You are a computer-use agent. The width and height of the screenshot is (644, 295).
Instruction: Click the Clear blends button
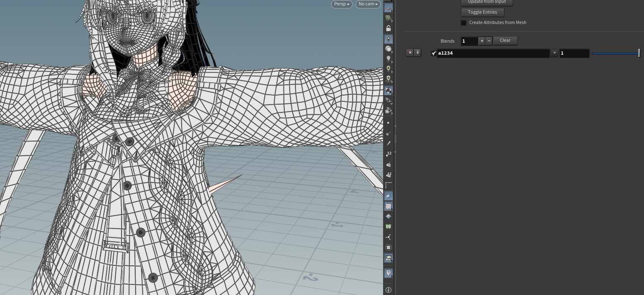coord(505,41)
